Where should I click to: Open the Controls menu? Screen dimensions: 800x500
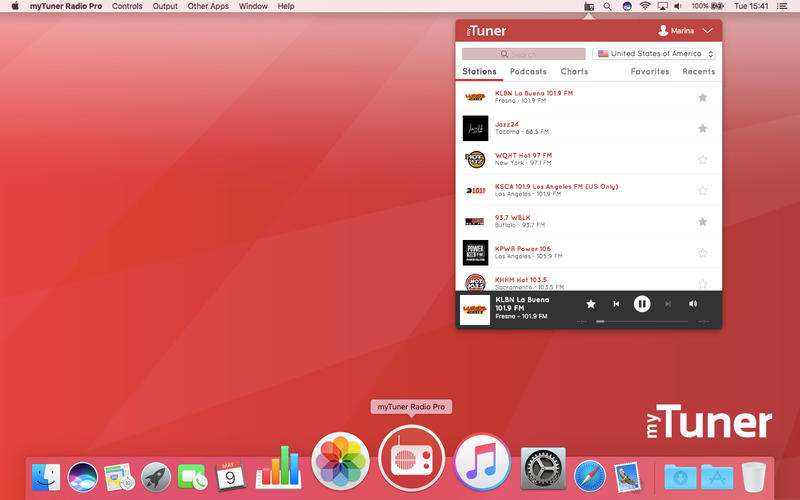(127, 6)
